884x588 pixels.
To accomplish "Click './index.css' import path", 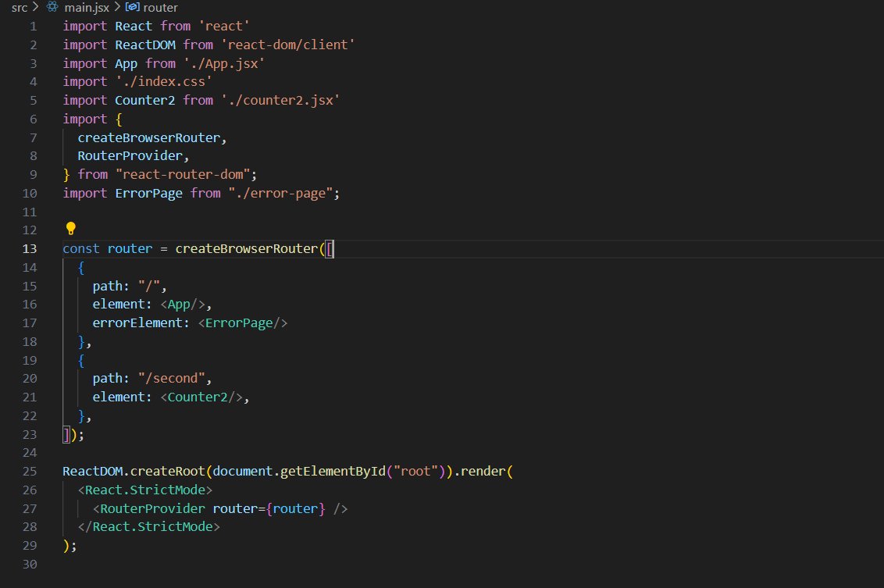I will click(163, 82).
